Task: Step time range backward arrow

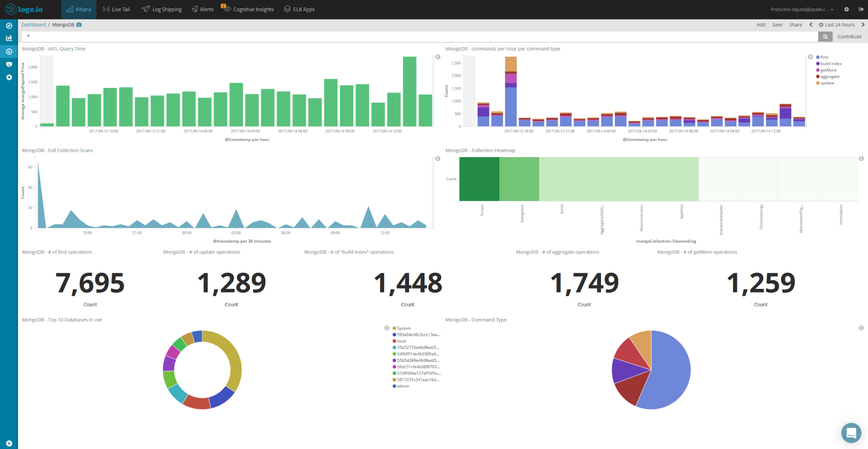Action: pyautogui.click(x=811, y=25)
